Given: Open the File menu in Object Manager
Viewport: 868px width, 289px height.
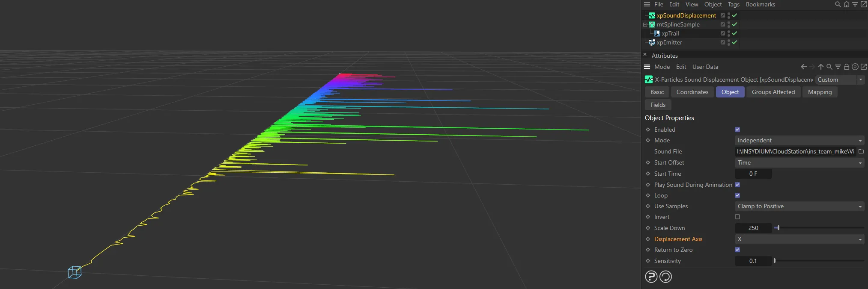Looking at the screenshot, I should click(659, 4).
